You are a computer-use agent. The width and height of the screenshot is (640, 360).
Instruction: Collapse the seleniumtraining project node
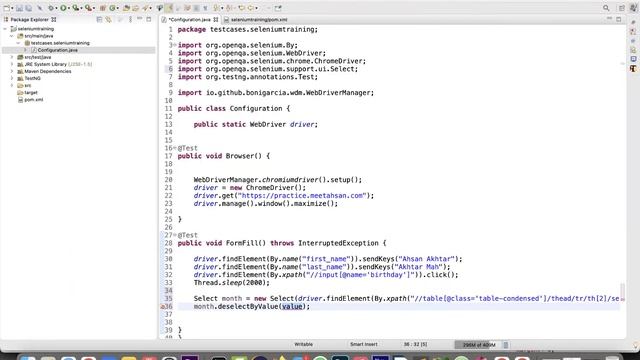(x=5, y=29)
